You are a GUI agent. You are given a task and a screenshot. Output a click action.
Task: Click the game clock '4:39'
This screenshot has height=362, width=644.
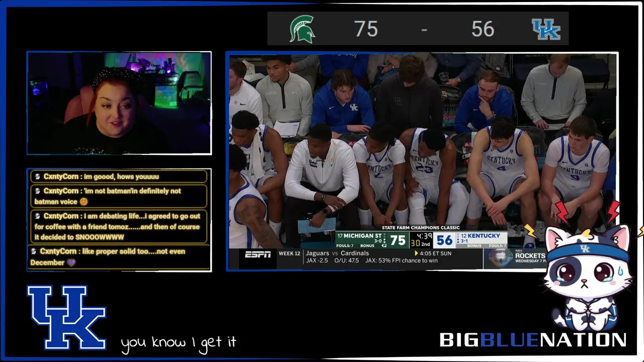point(424,236)
